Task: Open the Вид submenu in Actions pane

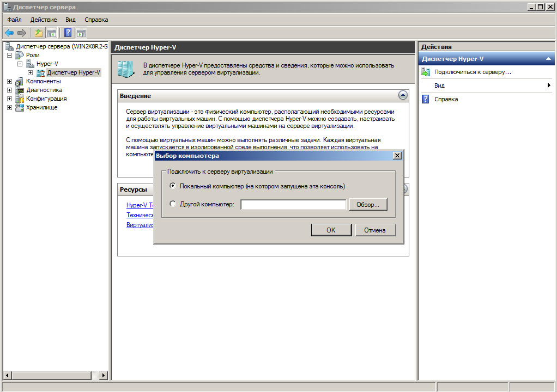Action: [486, 85]
